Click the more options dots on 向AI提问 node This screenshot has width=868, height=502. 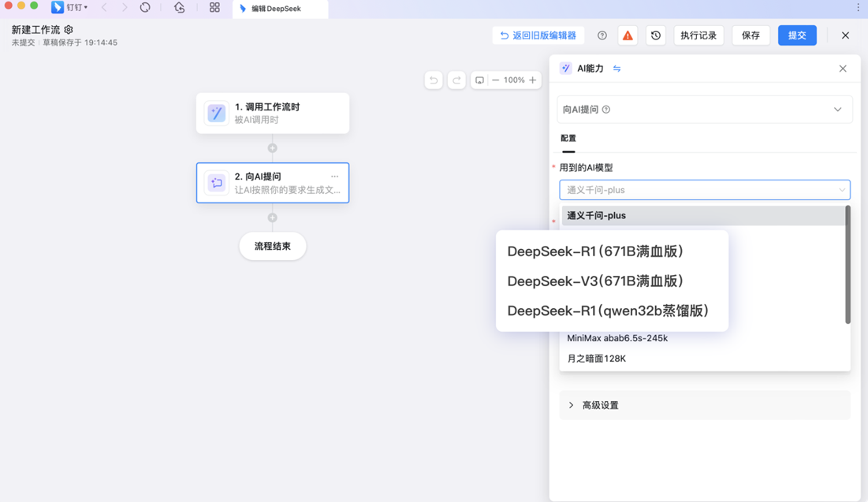[x=334, y=176]
